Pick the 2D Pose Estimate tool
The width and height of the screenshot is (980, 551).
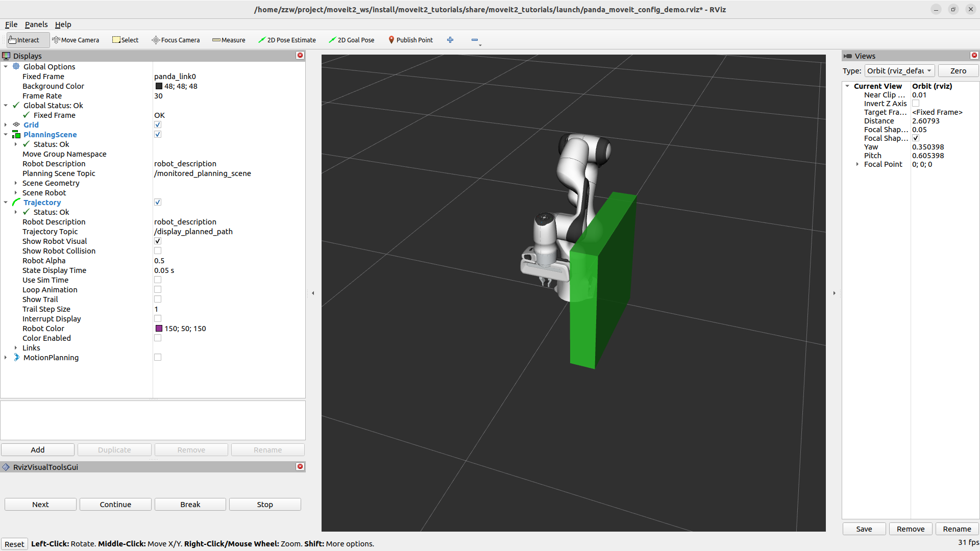(287, 40)
